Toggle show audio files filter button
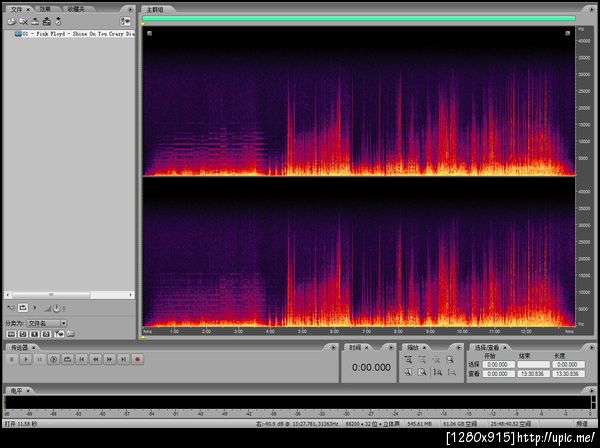 (11, 334)
